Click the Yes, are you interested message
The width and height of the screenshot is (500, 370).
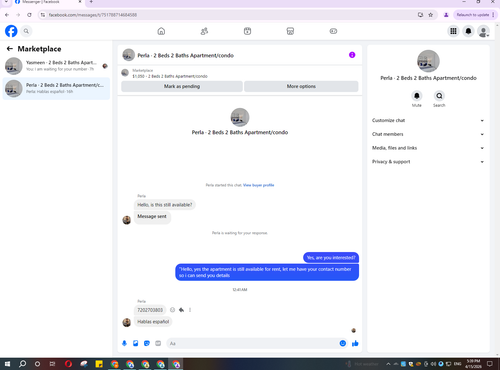[331, 258]
